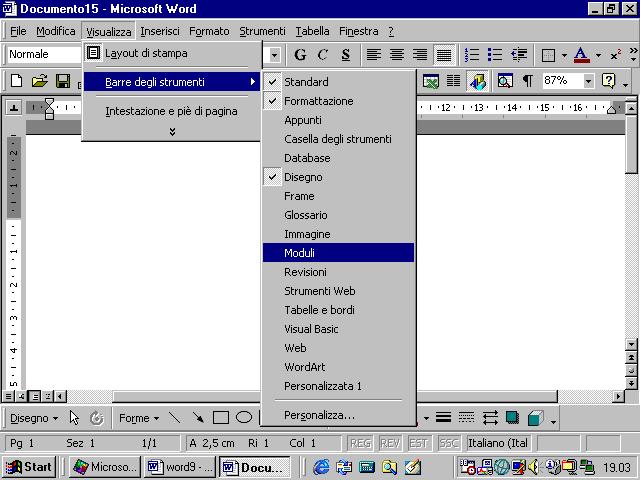Open the Document Map icon
Viewport: 640px width, 480px height.
point(505,81)
